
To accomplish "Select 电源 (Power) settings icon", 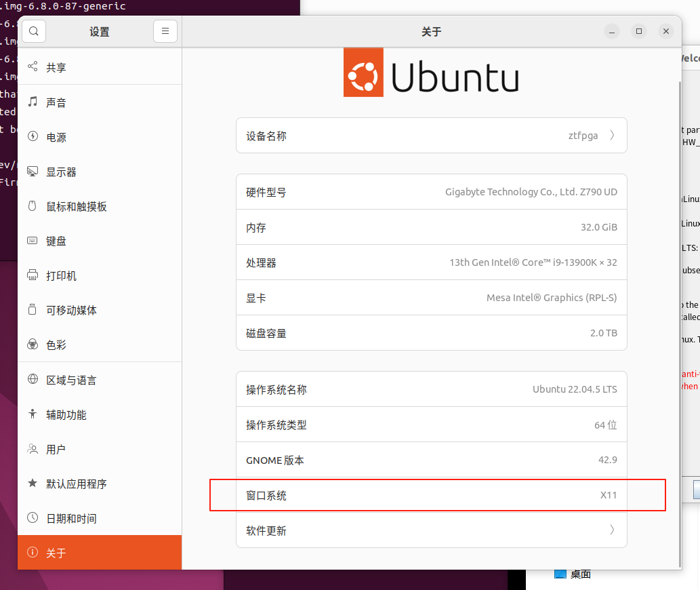I will pyautogui.click(x=57, y=137).
